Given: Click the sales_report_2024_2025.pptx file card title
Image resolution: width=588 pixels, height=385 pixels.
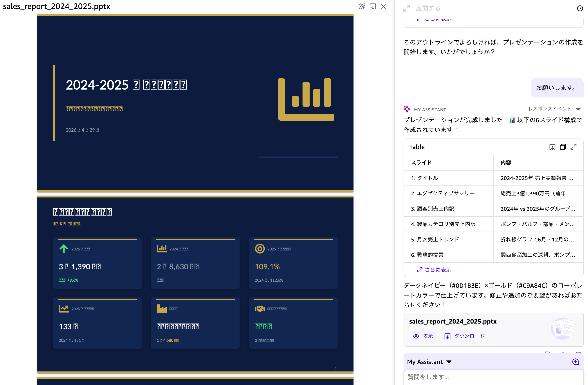Looking at the screenshot, I should (x=453, y=321).
